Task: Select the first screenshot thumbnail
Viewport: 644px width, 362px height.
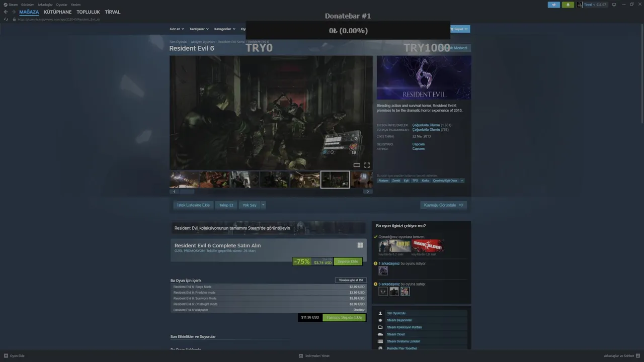Action: pyautogui.click(x=184, y=179)
